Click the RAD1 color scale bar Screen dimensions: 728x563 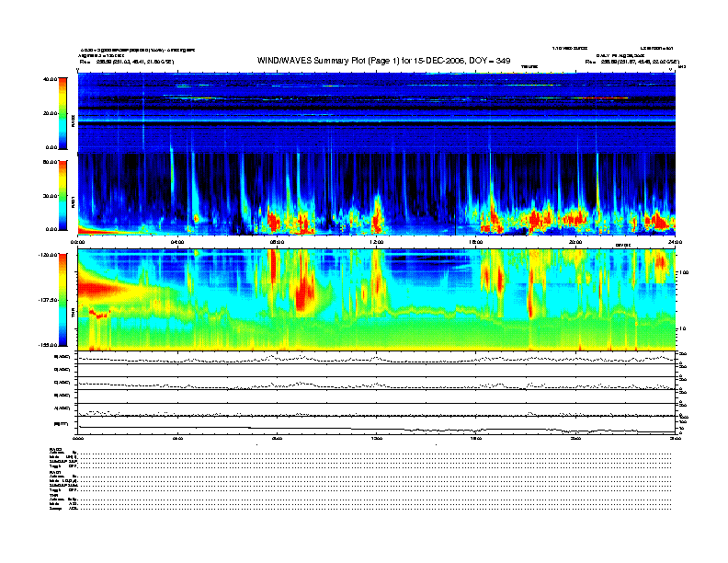[63, 195]
